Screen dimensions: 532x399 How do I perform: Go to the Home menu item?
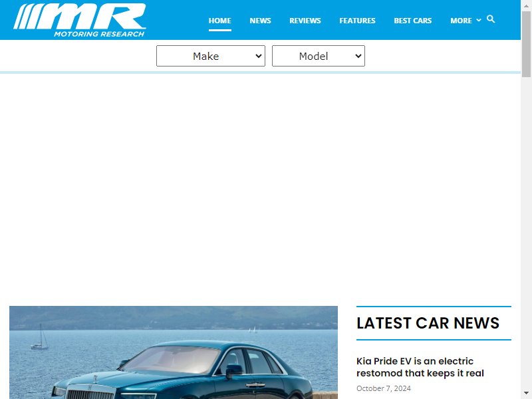(x=220, y=21)
